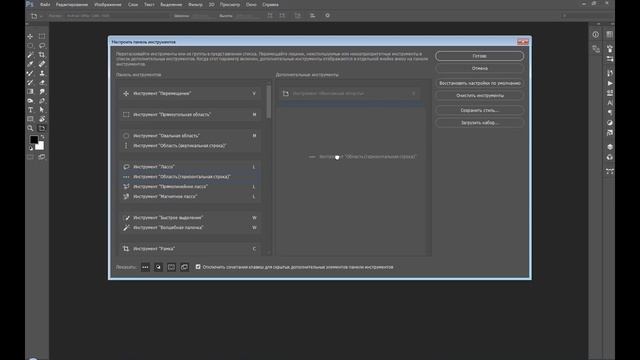Uncheck disable shortcuts for hidden tools checkbox
This screenshot has width=640, height=360.
tap(198, 267)
